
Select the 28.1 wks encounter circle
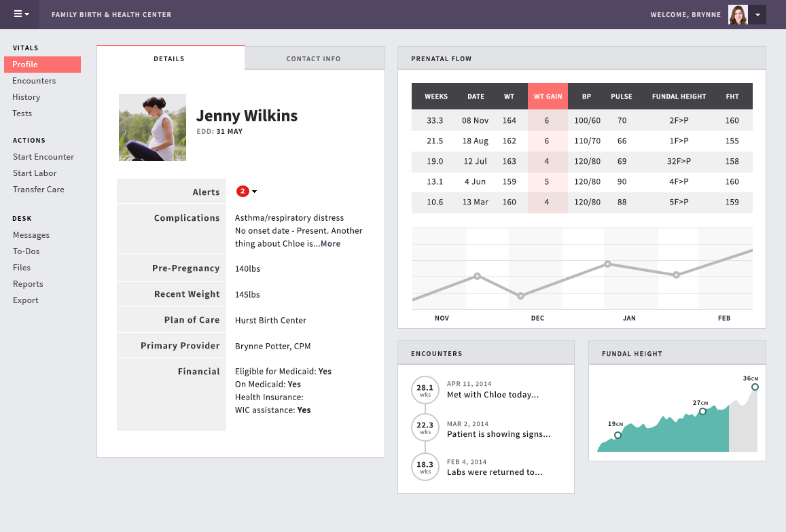click(425, 390)
